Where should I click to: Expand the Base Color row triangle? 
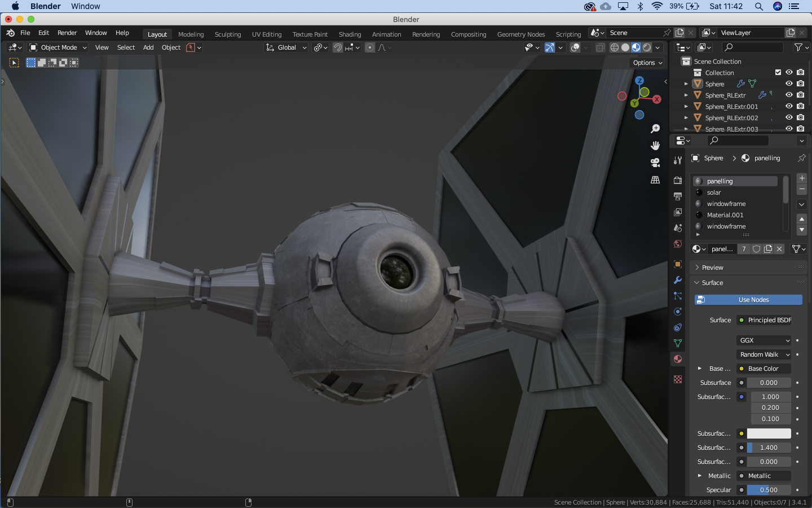click(x=700, y=369)
